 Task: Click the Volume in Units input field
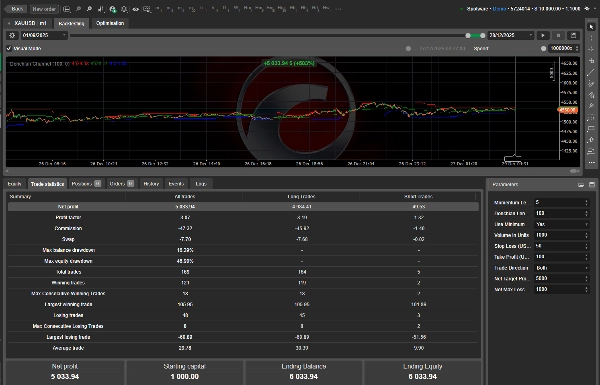pos(562,235)
